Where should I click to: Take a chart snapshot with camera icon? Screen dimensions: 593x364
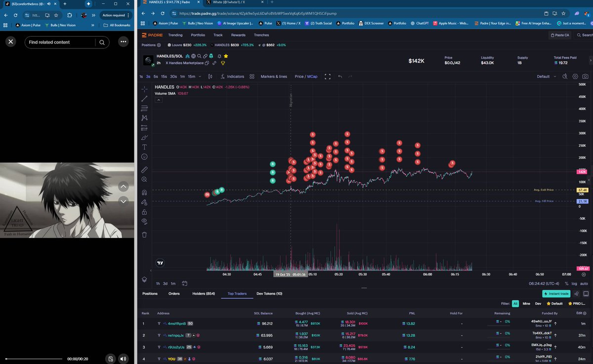(x=585, y=77)
